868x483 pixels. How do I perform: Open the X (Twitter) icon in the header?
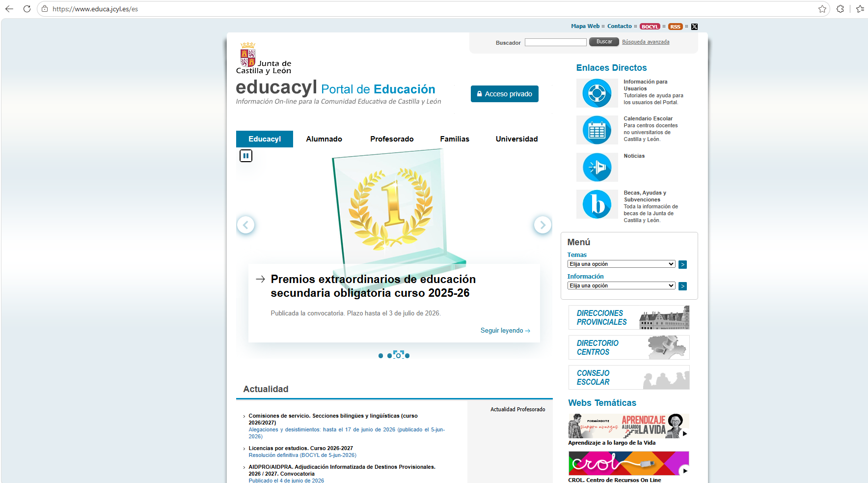(694, 27)
